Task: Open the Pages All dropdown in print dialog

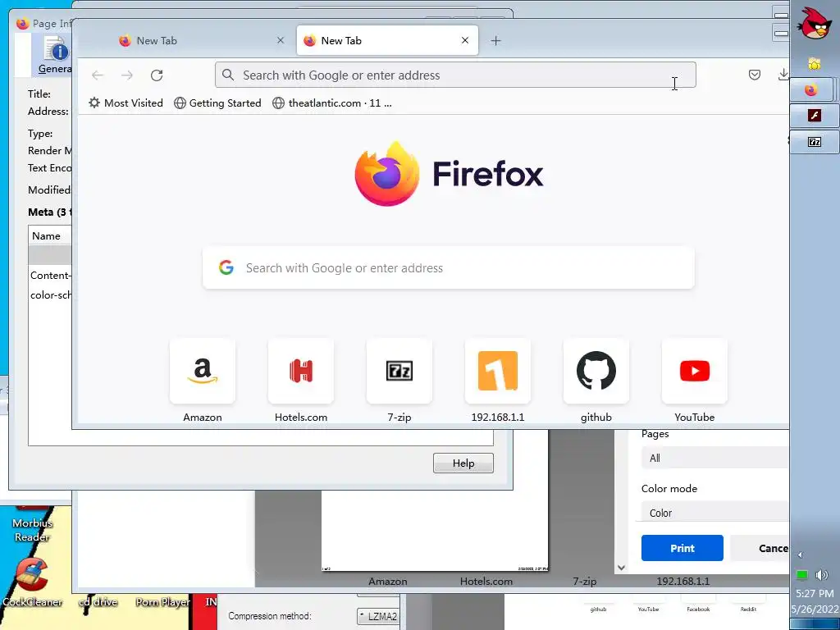Action: click(715, 458)
